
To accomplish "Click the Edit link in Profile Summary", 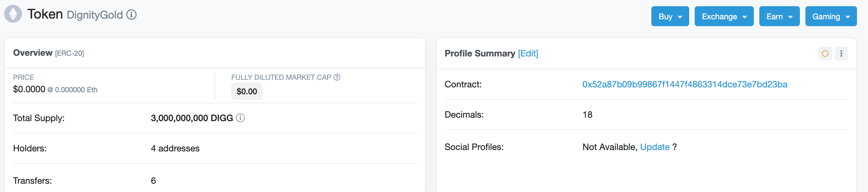I will click(528, 53).
